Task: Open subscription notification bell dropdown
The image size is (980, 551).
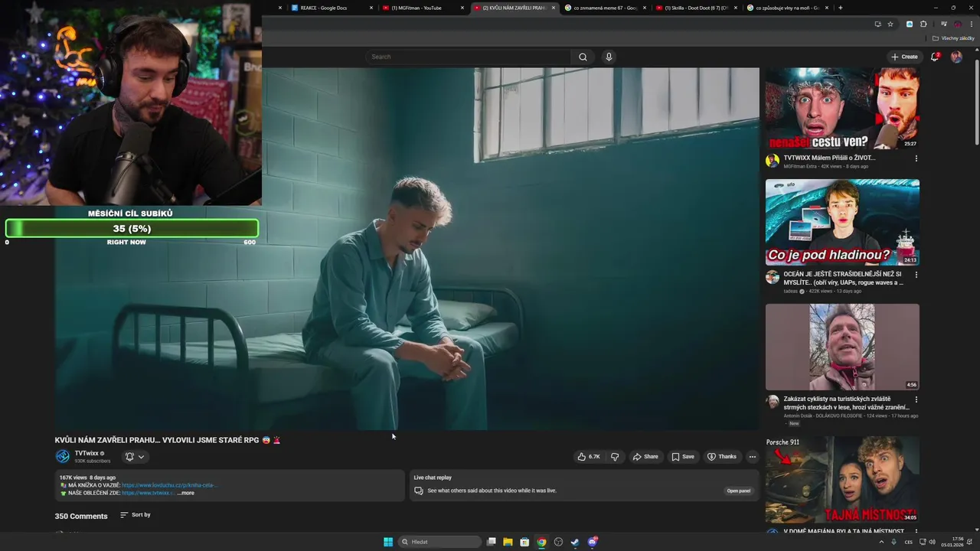Action: coord(135,457)
